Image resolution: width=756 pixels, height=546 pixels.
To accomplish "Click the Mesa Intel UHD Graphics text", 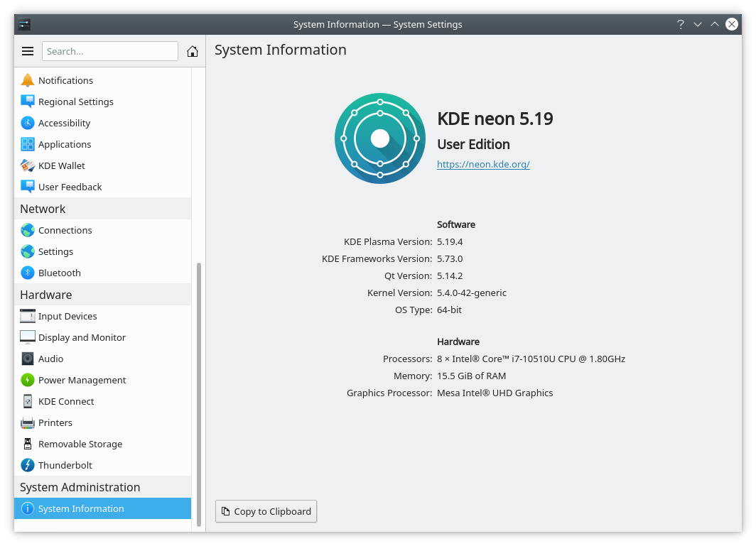I will [x=495, y=393].
